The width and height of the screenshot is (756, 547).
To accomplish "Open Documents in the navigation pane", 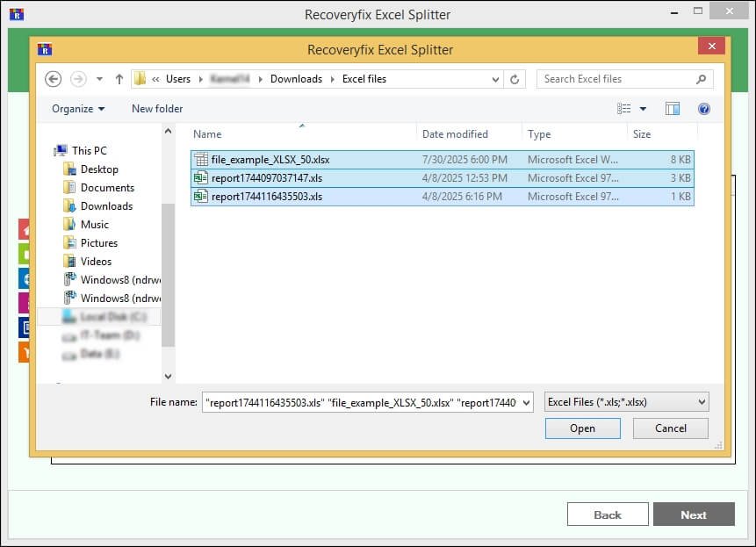I will point(107,188).
